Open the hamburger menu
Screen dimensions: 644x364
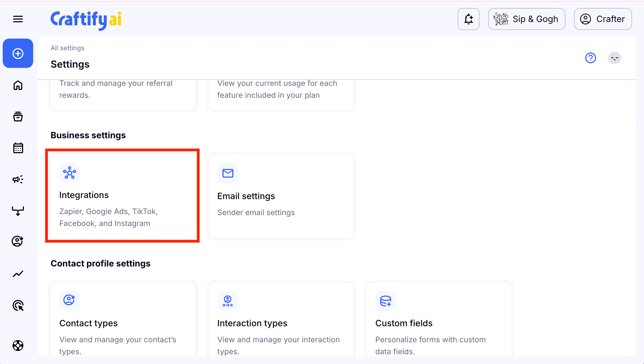[18, 19]
